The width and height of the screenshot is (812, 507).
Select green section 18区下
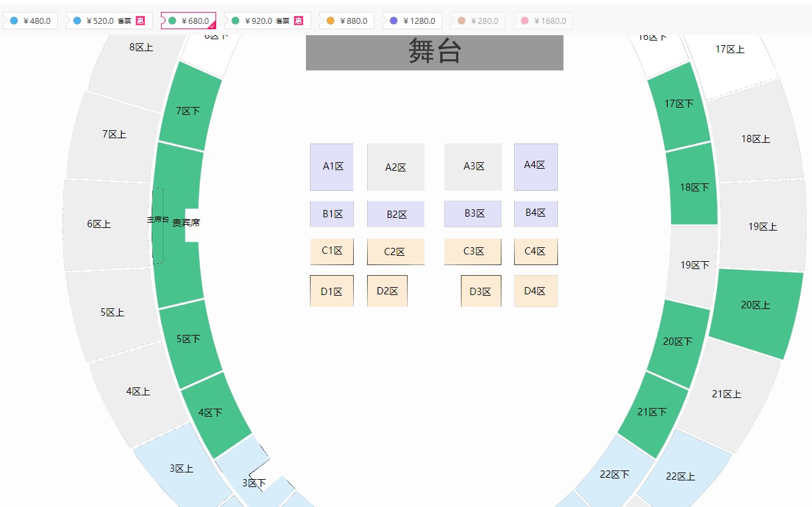point(692,185)
